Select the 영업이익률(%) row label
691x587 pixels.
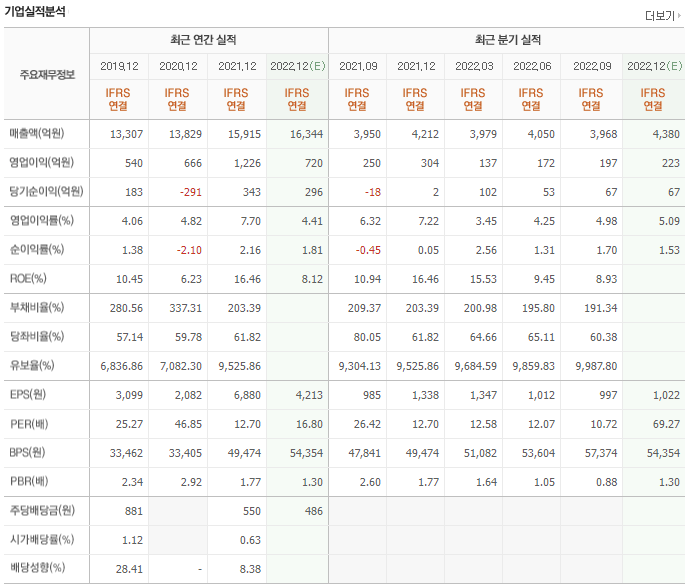pyautogui.click(x=42, y=220)
